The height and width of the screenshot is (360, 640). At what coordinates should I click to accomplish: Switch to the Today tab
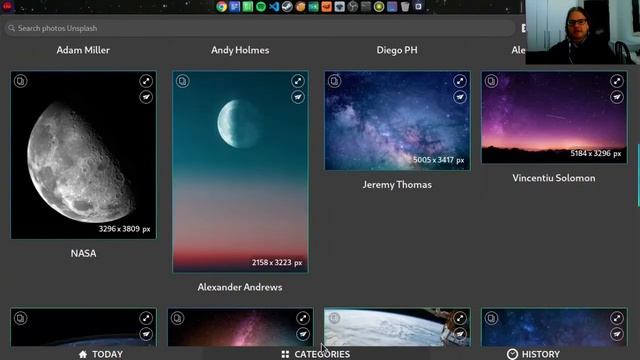tap(101, 354)
